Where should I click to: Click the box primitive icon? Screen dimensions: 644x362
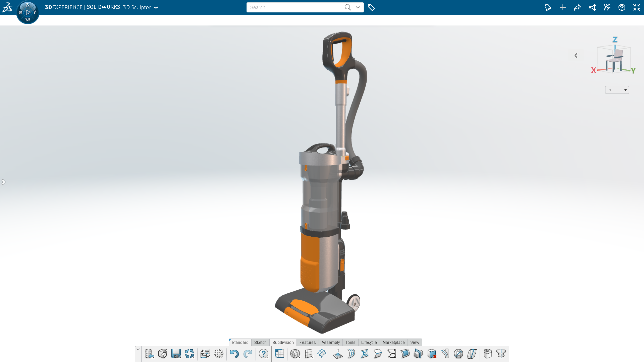tap(295, 354)
